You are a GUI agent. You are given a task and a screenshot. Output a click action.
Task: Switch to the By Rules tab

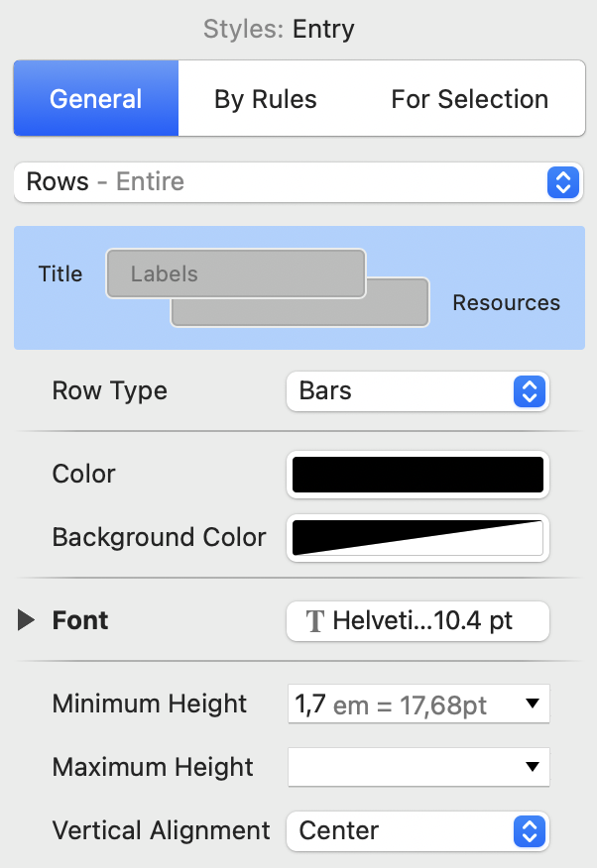[266, 98]
